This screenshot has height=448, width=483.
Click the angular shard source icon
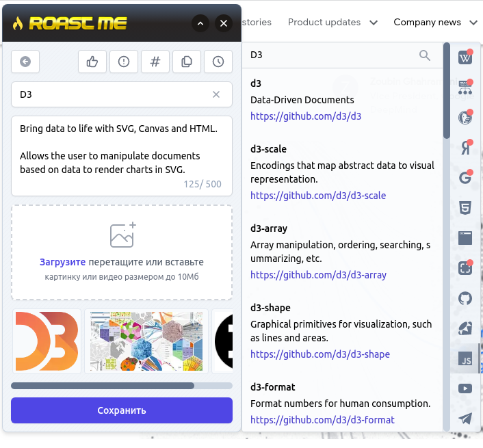[465, 328]
